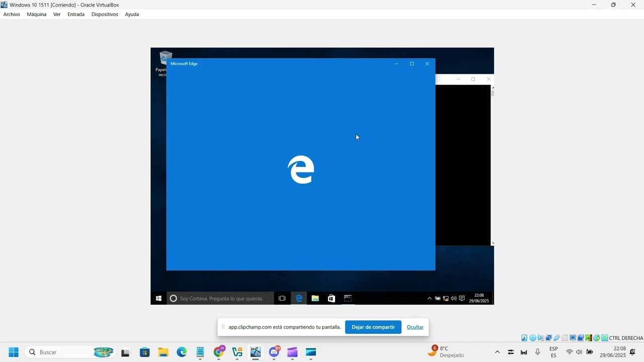Click the Ocultar link

pyautogui.click(x=415, y=327)
